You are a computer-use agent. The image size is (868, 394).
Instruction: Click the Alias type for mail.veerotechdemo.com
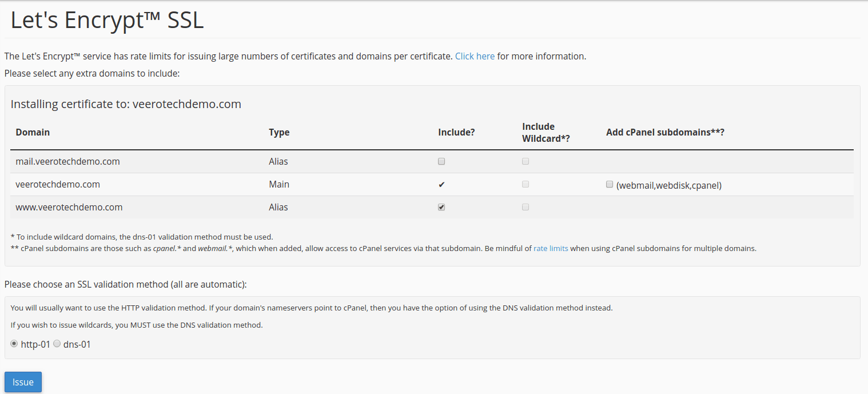click(278, 161)
